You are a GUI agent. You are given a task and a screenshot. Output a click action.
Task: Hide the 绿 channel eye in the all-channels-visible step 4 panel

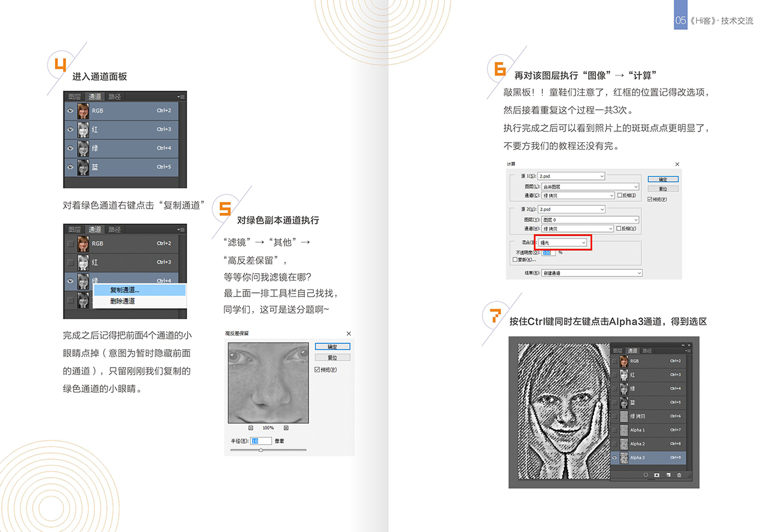[71, 148]
